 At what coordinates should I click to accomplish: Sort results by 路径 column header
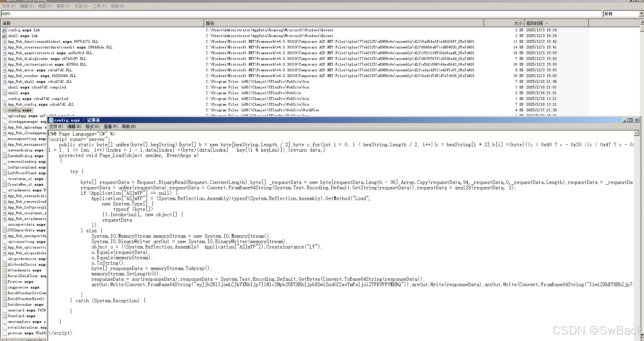344,23
